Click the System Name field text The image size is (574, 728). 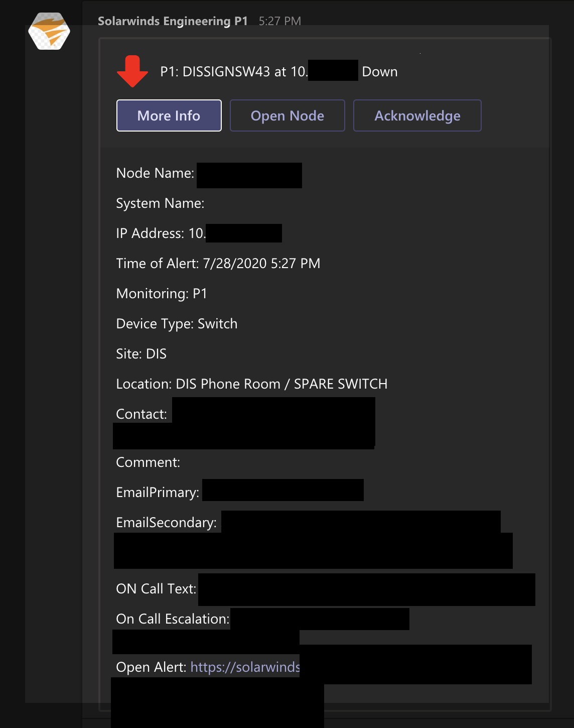[x=160, y=203]
